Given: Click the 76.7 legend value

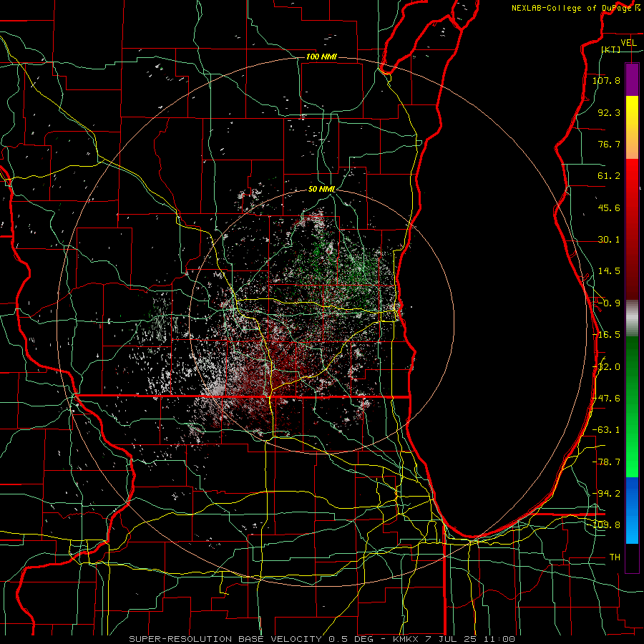Looking at the screenshot, I should [x=609, y=144].
